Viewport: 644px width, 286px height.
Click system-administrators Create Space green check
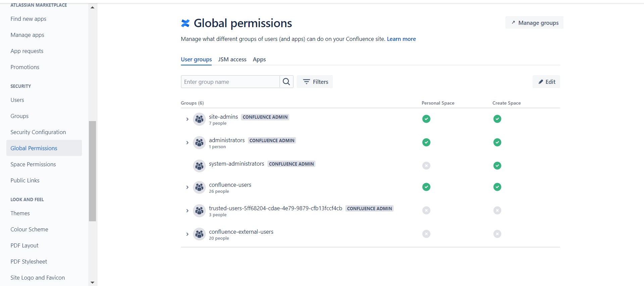(497, 166)
